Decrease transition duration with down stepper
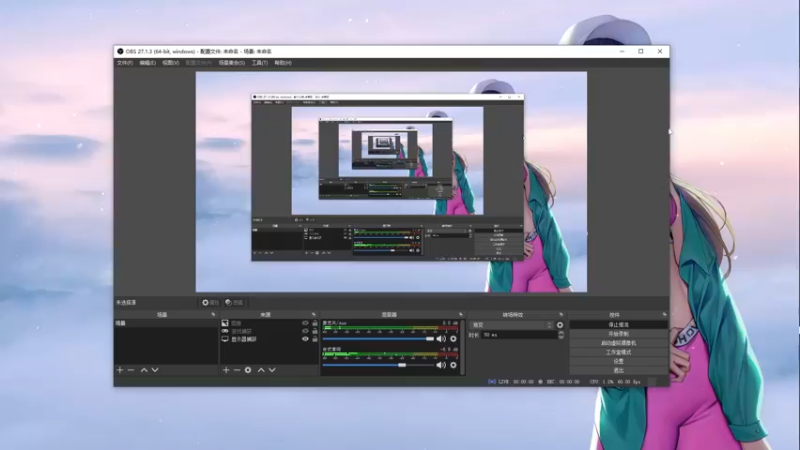This screenshot has width=800, height=450. coord(561,337)
